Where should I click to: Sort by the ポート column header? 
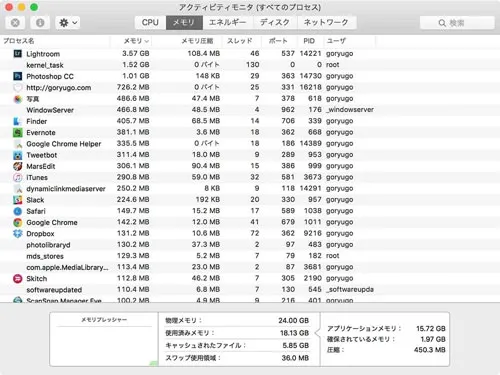[278, 41]
